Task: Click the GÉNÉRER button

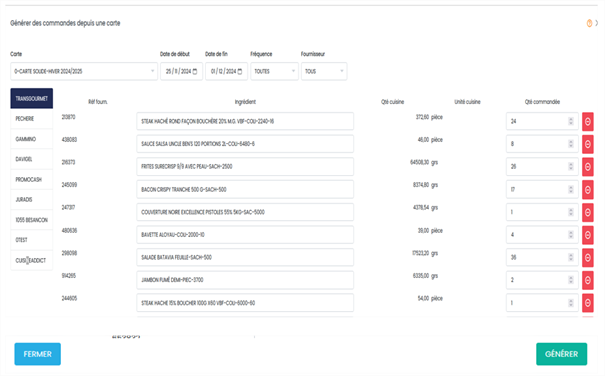Action: pyautogui.click(x=561, y=354)
